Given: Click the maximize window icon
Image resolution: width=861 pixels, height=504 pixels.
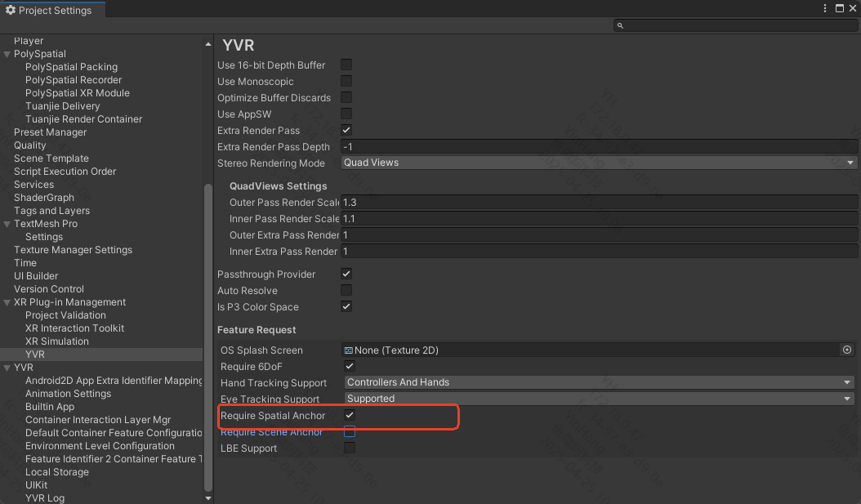Looking at the screenshot, I should click(839, 8).
